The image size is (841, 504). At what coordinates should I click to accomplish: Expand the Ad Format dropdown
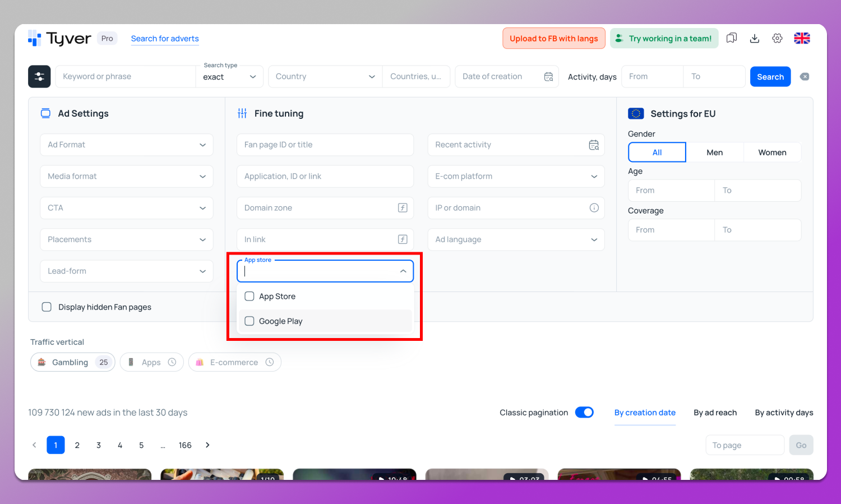[x=127, y=145]
